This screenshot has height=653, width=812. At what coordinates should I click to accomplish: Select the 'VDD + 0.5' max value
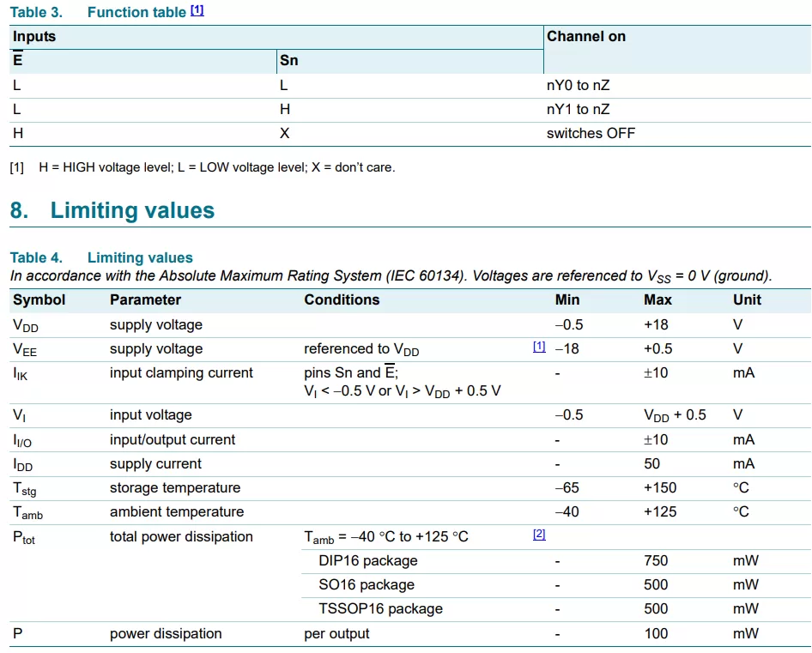coord(675,415)
